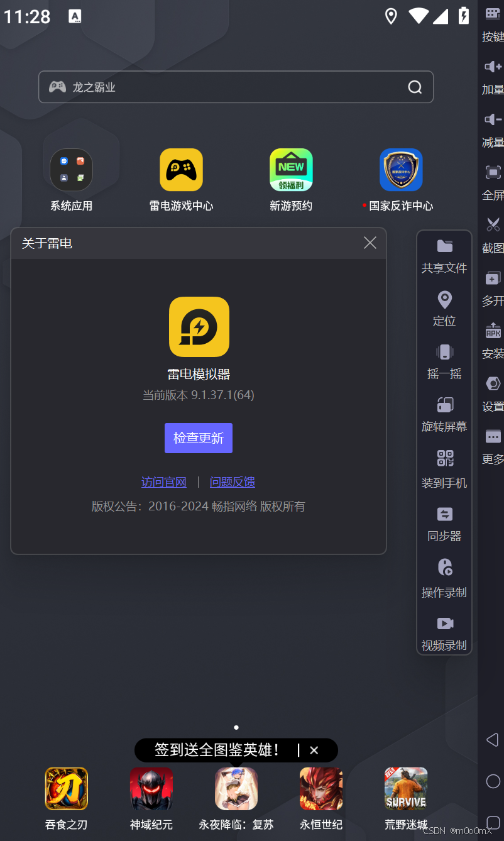Tap the Android home circle button
This screenshot has width=504, height=841.
click(x=493, y=781)
